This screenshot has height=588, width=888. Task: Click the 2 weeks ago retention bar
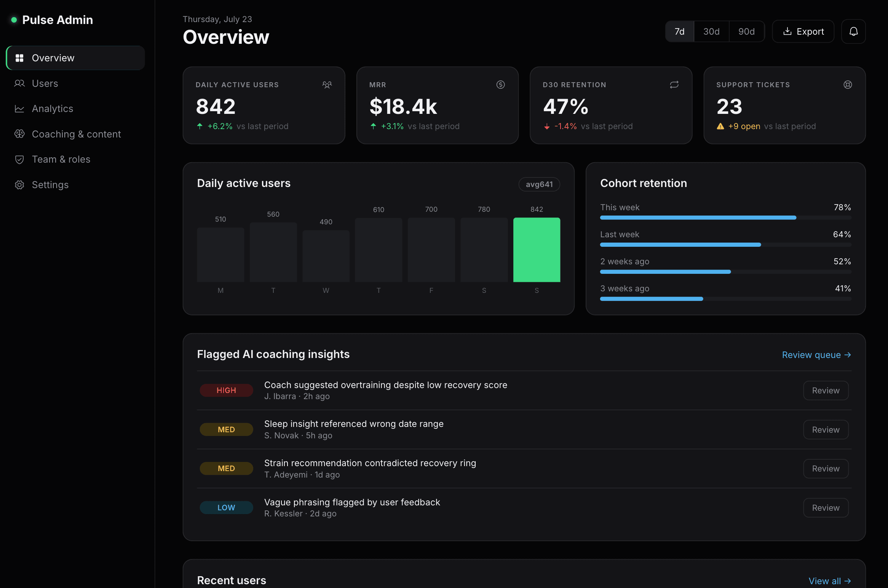coord(725,272)
